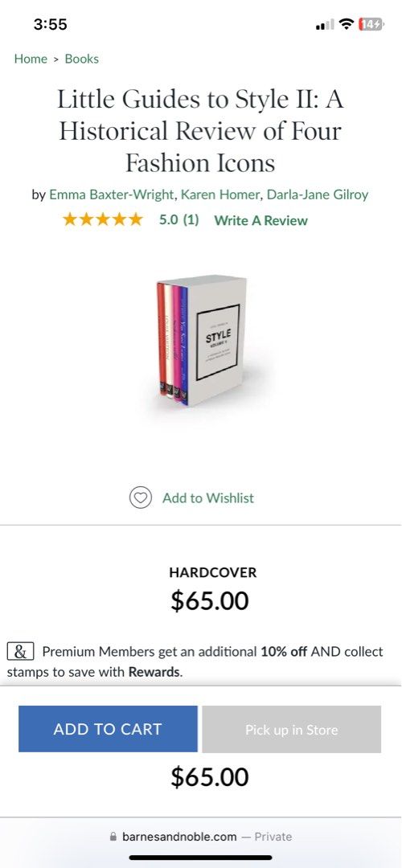Open the Home breadcrumb link
The image size is (402, 868).
click(x=31, y=59)
